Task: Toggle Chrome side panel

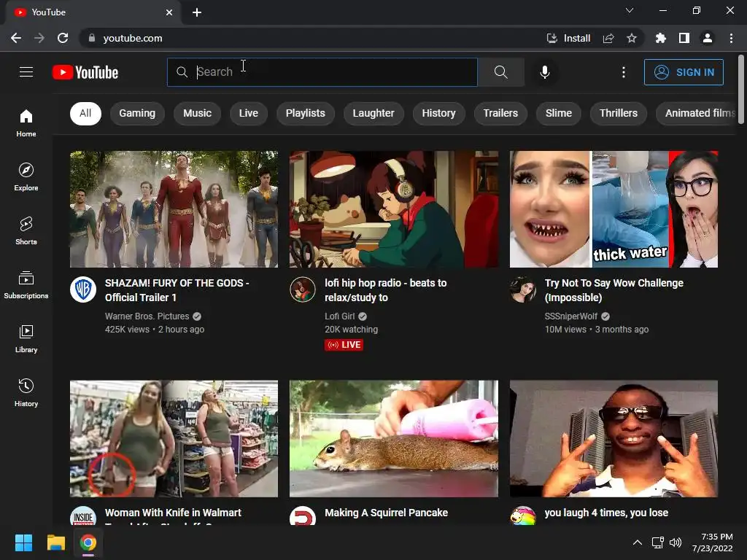Action: (684, 38)
